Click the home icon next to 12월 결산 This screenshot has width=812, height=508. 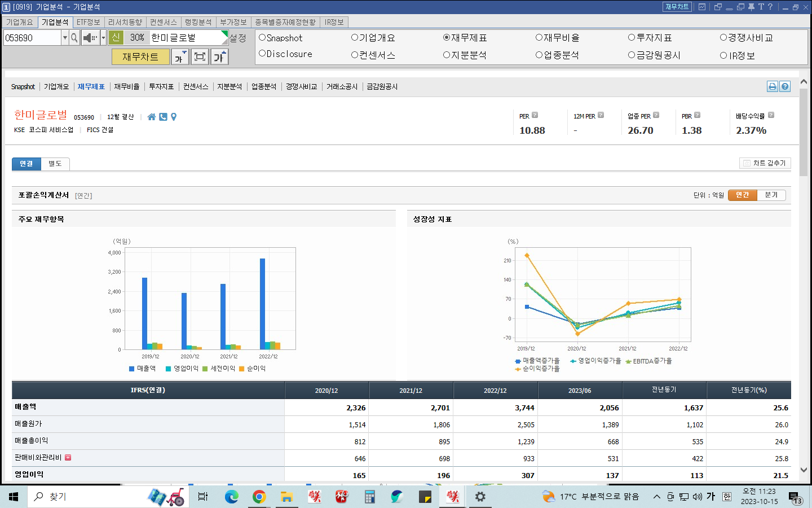152,117
